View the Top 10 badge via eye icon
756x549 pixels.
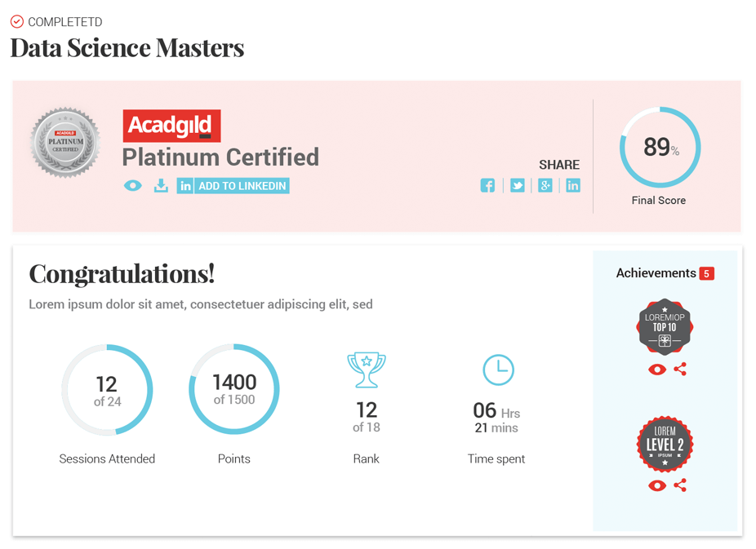tap(656, 370)
